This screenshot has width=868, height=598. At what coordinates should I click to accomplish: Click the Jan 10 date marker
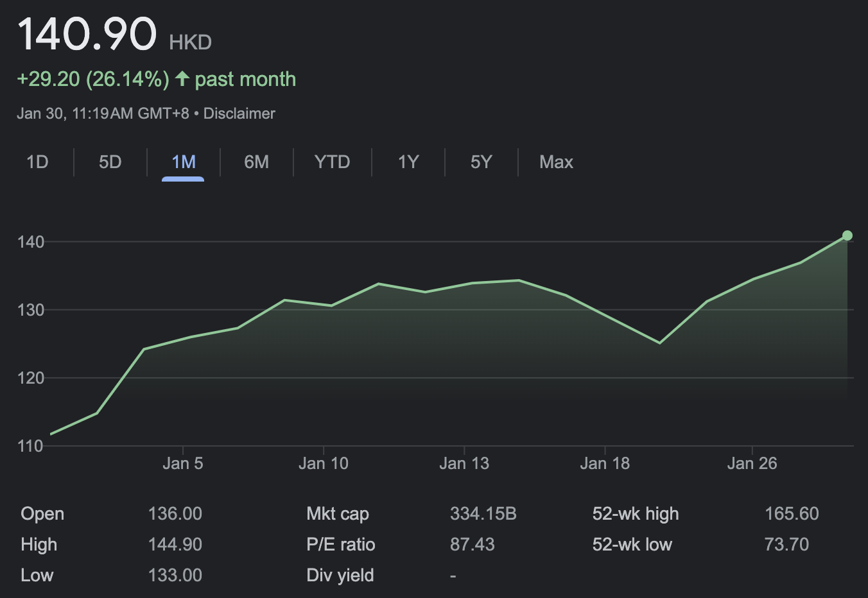[x=324, y=463]
